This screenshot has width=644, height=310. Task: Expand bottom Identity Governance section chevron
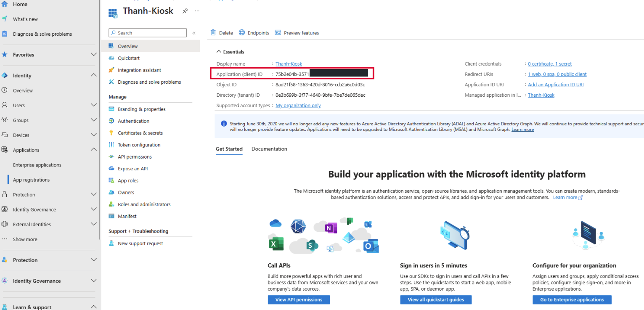tap(94, 281)
